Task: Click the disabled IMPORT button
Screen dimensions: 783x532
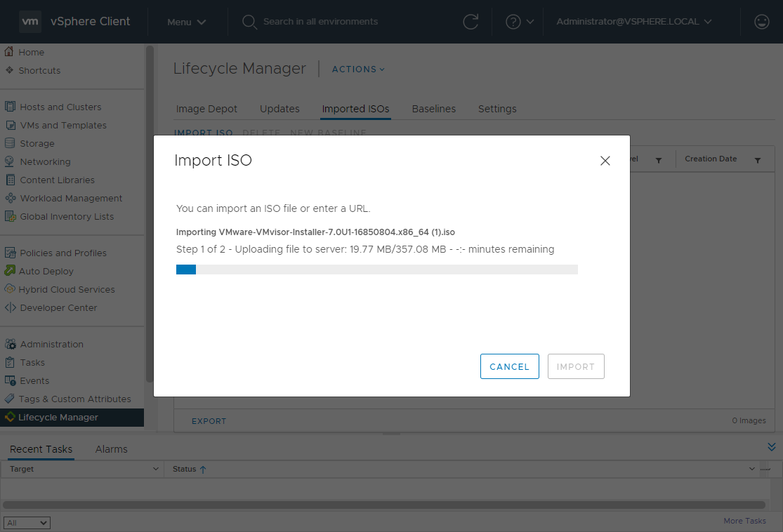Action: 576,366
